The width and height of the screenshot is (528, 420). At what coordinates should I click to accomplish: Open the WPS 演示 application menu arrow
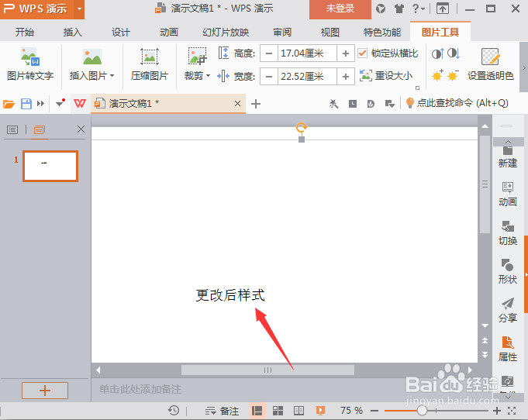pyautogui.click(x=79, y=9)
